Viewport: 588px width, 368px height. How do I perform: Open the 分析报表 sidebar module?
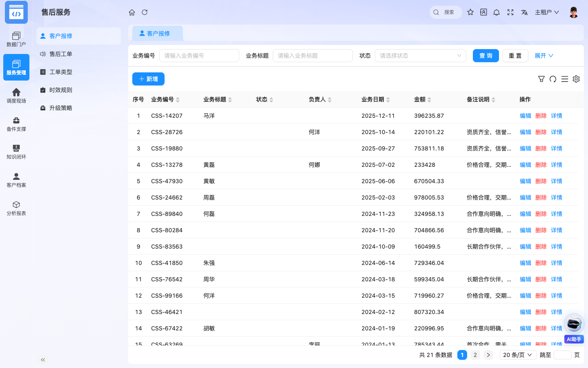(16, 208)
